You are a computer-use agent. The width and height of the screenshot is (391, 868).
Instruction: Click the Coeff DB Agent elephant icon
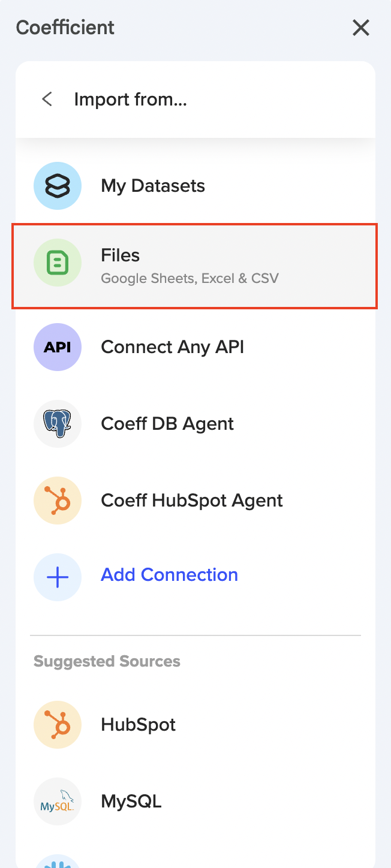(x=58, y=424)
